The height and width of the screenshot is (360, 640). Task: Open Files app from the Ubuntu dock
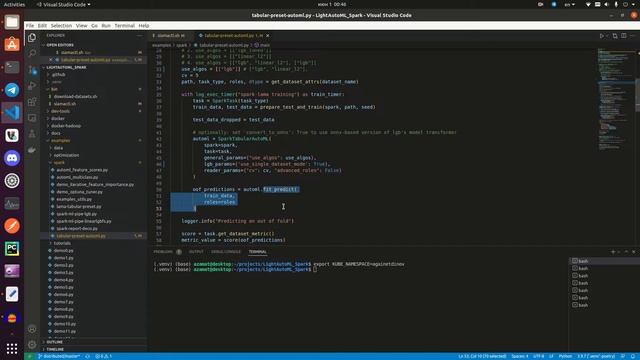click(12, 22)
